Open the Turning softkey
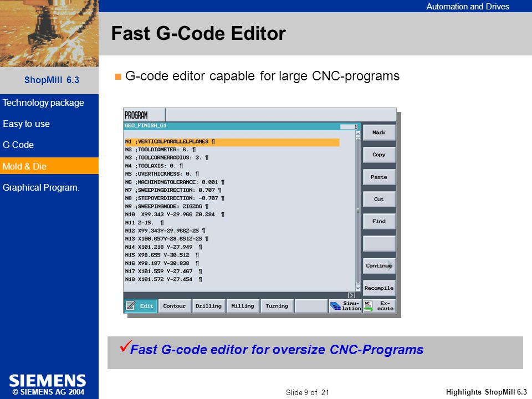This screenshot has height=399, width=532. pyautogui.click(x=277, y=306)
